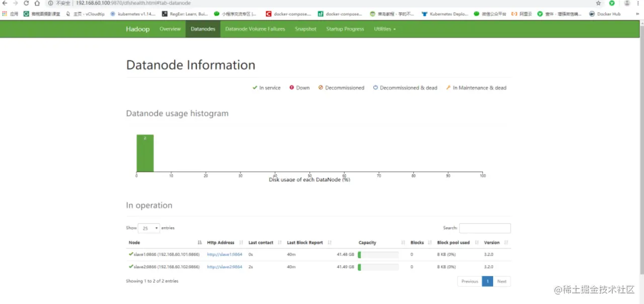Open the Kubernetes Deplo... bookmark
The width and height of the screenshot is (644, 304).
445,14
